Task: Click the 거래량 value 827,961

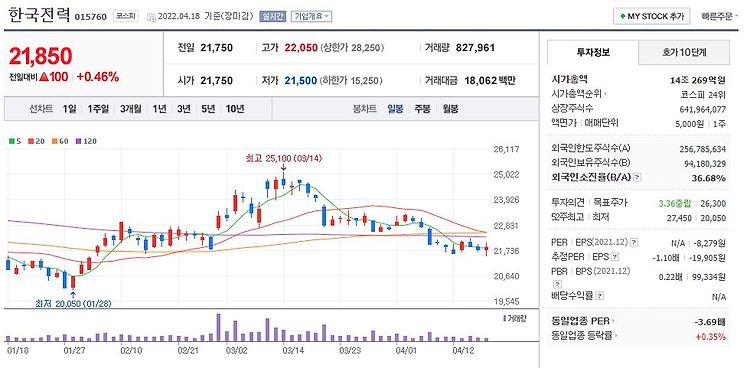Action: [475, 48]
